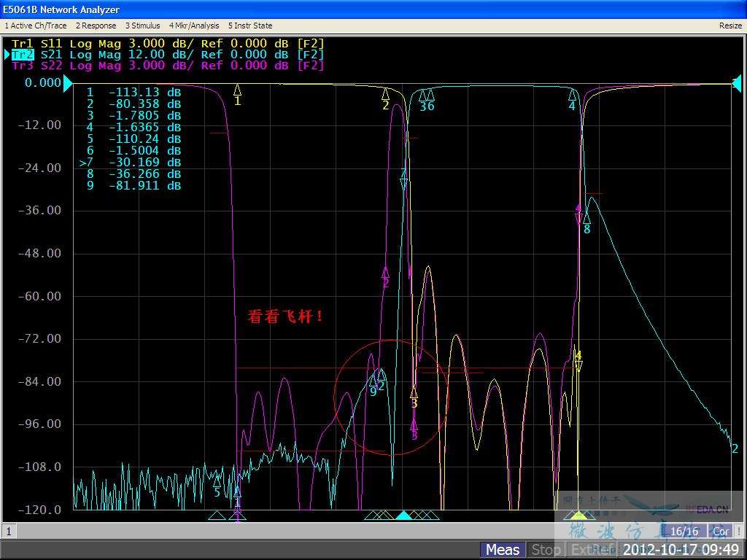Select yellow marker 2 near the top
This screenshot has width=747, height=560.
point(385,98)
